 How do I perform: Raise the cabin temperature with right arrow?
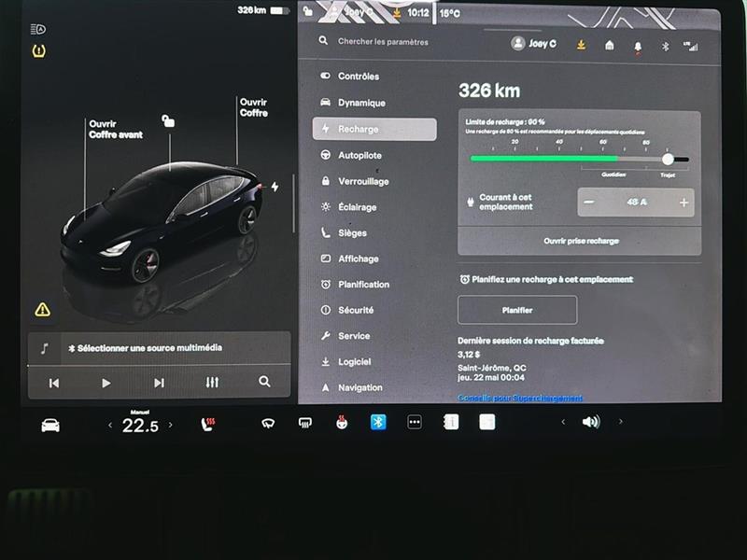(x=171, y=425)
